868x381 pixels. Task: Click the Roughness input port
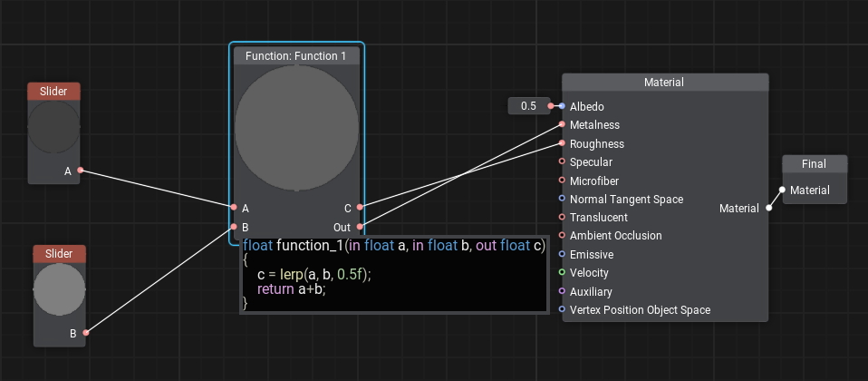coord(562,144)
